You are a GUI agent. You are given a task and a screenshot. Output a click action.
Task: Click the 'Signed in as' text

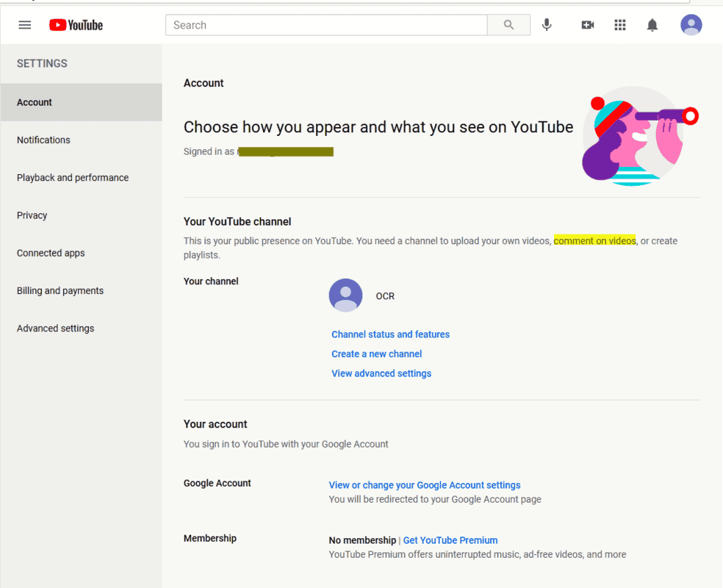(209, 151)
